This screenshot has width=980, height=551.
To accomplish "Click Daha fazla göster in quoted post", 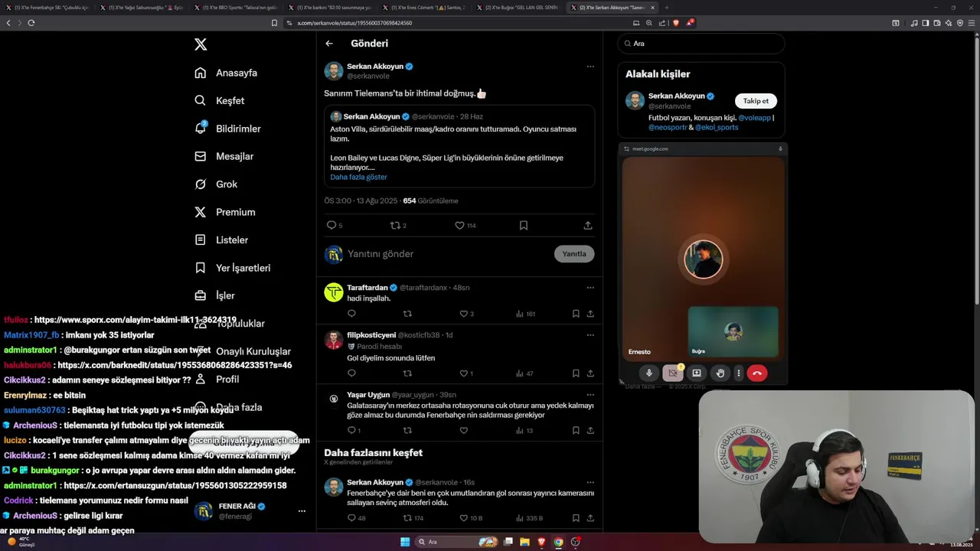I will (358, 177).
